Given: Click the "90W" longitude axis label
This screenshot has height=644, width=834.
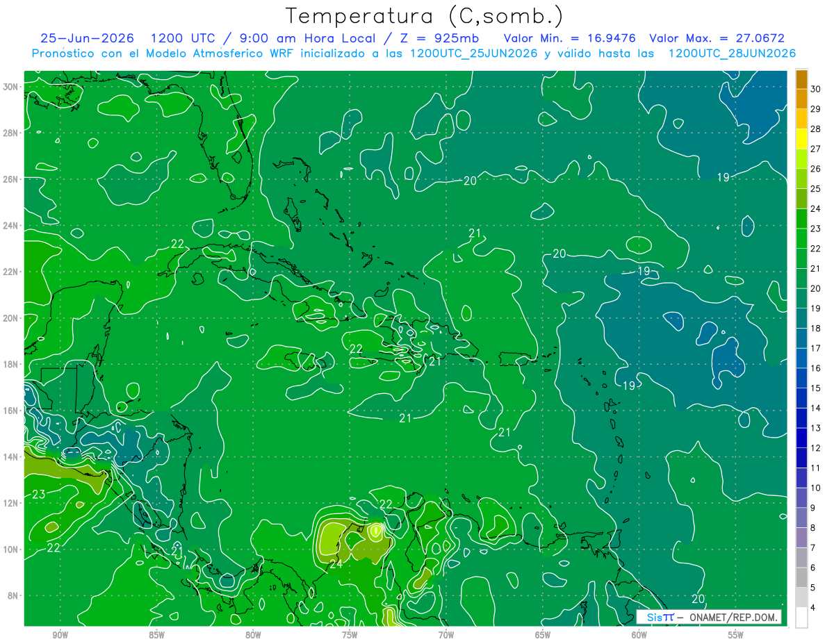Looking at the screenshot, I should point(60,635).
